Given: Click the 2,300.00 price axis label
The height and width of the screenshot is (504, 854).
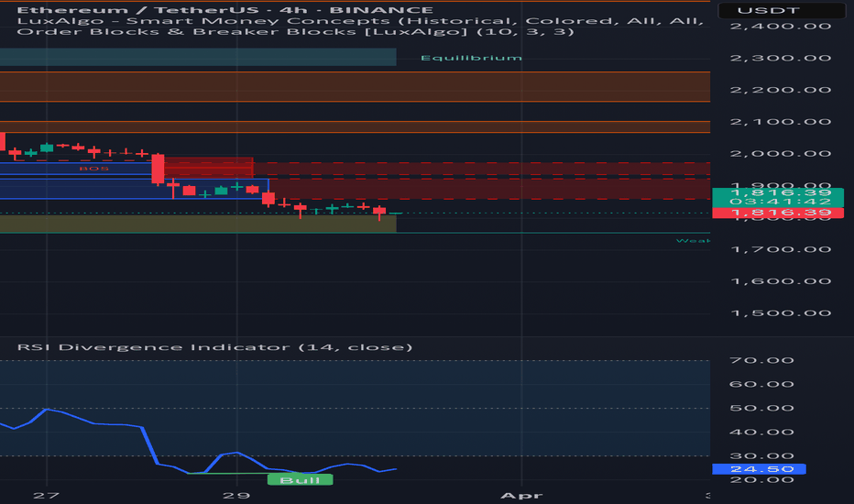Looking at the screenshot, I should pyautogui.click(x=780, y=58).
